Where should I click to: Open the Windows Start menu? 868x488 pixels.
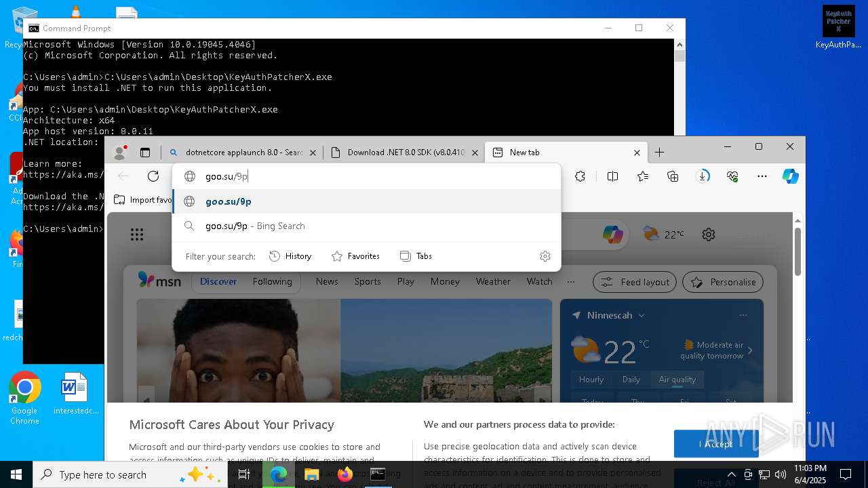[16, 474]
